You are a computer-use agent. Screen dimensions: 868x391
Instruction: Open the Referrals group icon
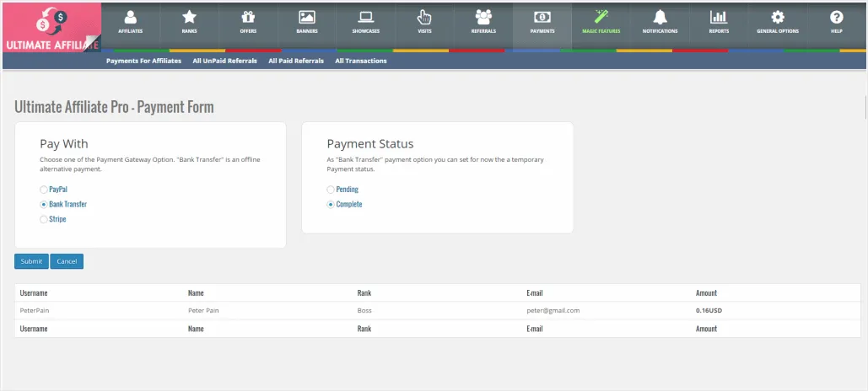(x=483, y=18)
